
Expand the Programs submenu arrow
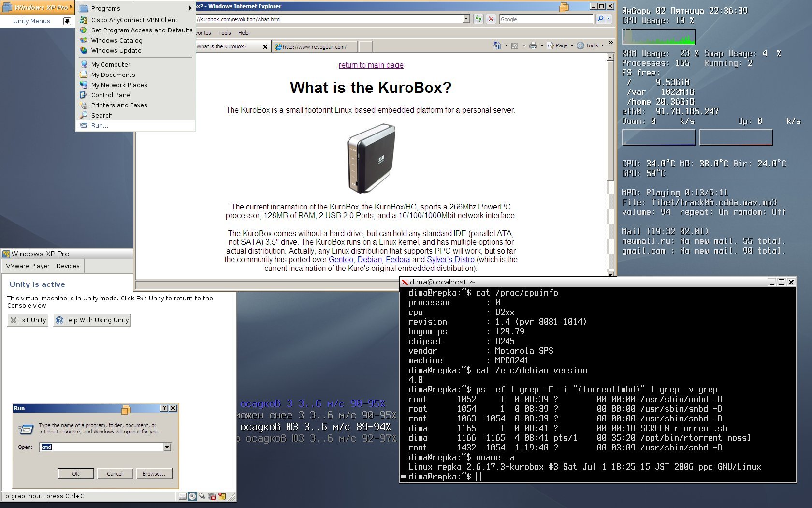coord(190,8)
